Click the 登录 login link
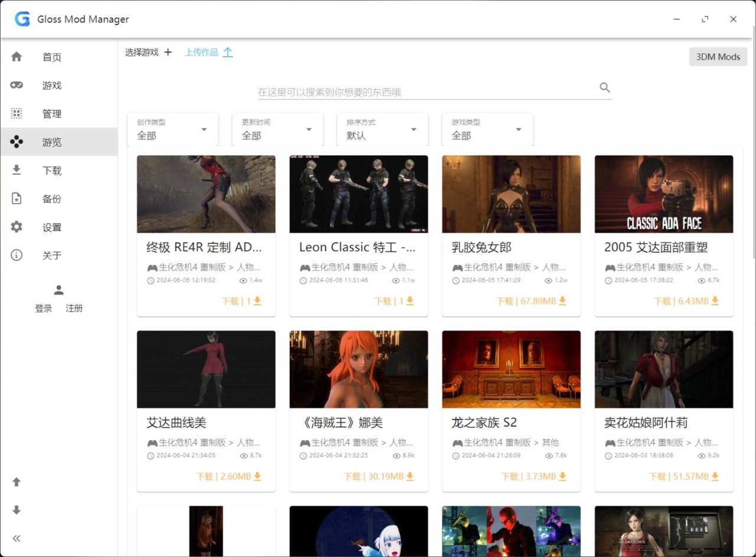Screen dimensions: 756x557 point(44,308)
